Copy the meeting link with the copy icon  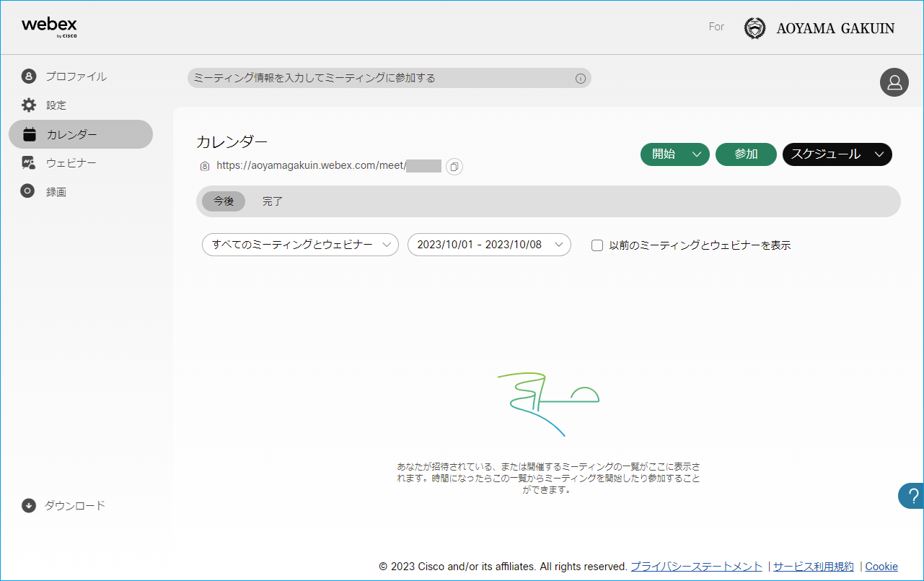(x=454, y=167)
